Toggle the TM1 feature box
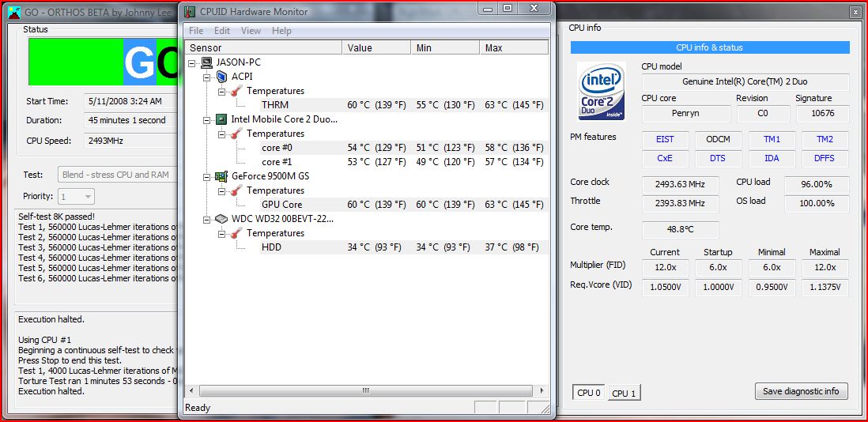 pyautogui.click(x=772, y=139)
